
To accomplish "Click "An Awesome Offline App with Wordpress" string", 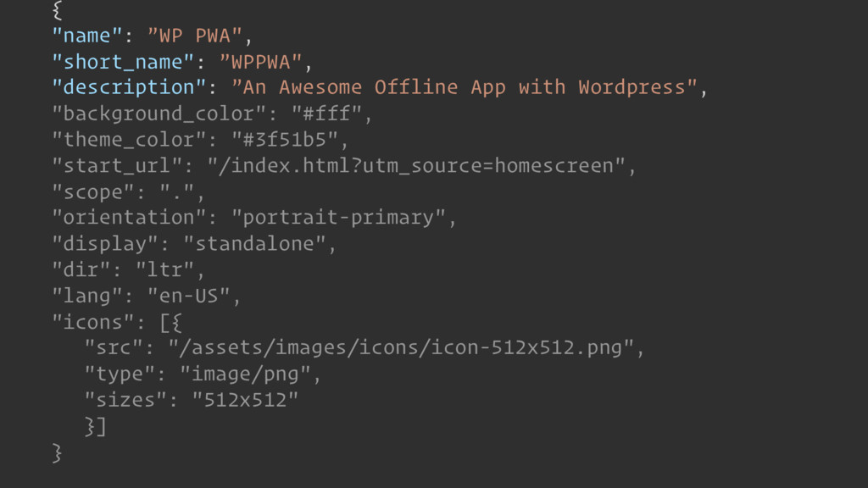I will tap(465, 87).
